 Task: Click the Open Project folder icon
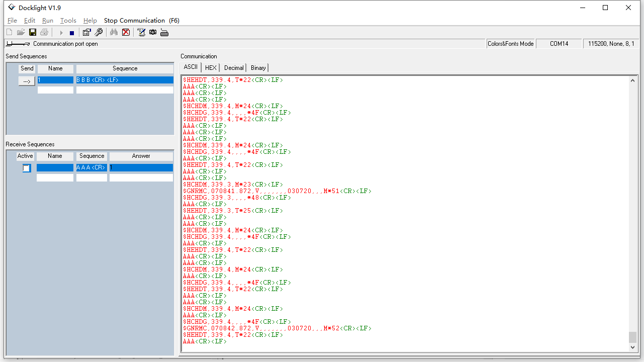(x=21, y=33)
